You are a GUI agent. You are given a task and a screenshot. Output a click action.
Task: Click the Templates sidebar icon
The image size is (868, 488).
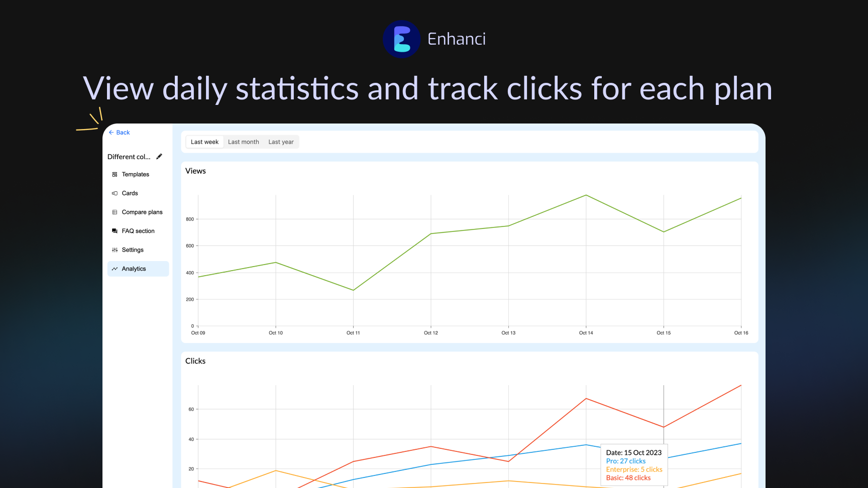[x=115, y=175]
